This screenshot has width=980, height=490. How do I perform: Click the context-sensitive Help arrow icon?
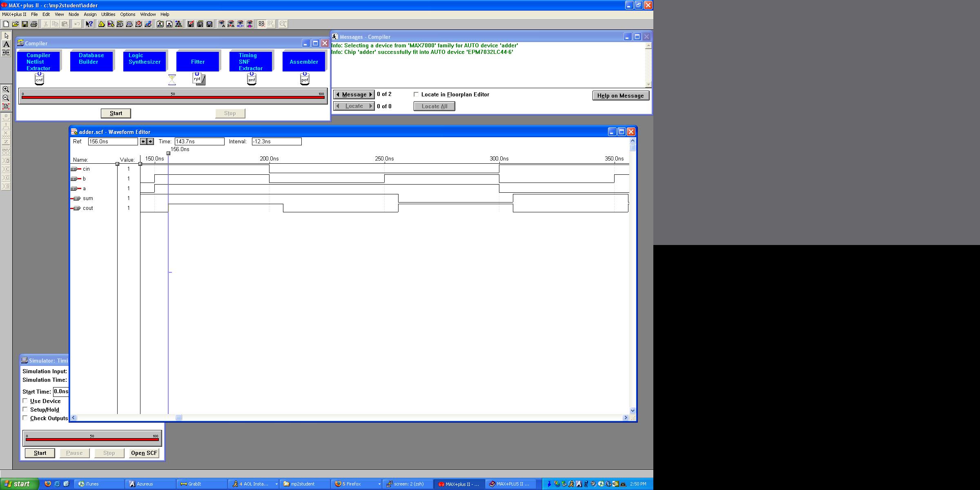coord(89,24)
